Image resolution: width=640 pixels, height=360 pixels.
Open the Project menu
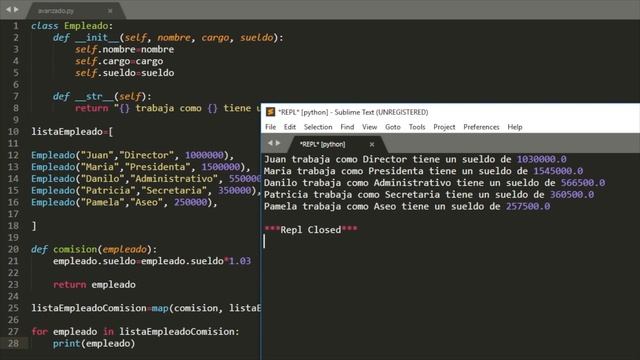[x=444, y=127]
